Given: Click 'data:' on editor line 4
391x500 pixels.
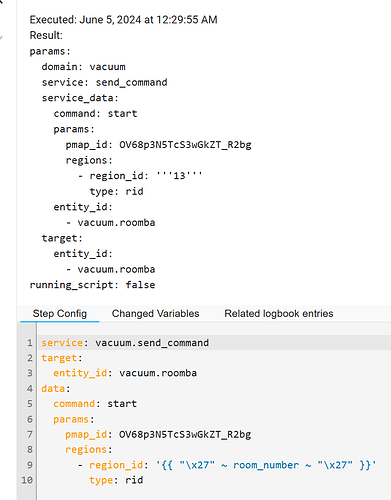Looking at the screenshot, I should [56, 389].
